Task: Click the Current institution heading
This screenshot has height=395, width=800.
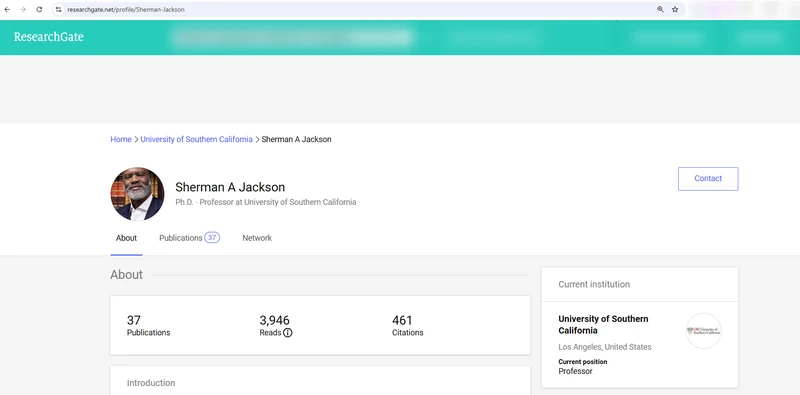Action: click(x=594, y=284)
